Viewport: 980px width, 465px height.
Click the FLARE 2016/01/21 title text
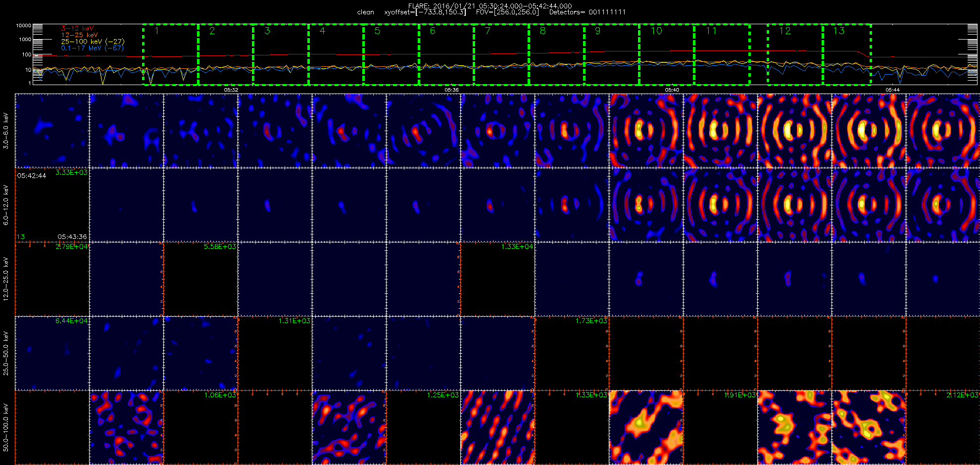point(490,6)
